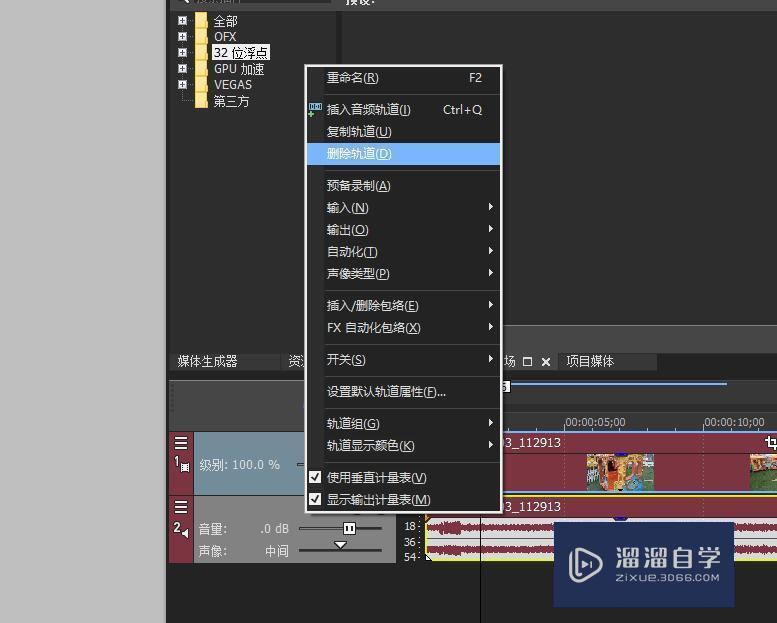Switch to the 项目媒体 tab
Image resolution: width=777 pixels, height=623 pixels.
[x=590, y=361]
